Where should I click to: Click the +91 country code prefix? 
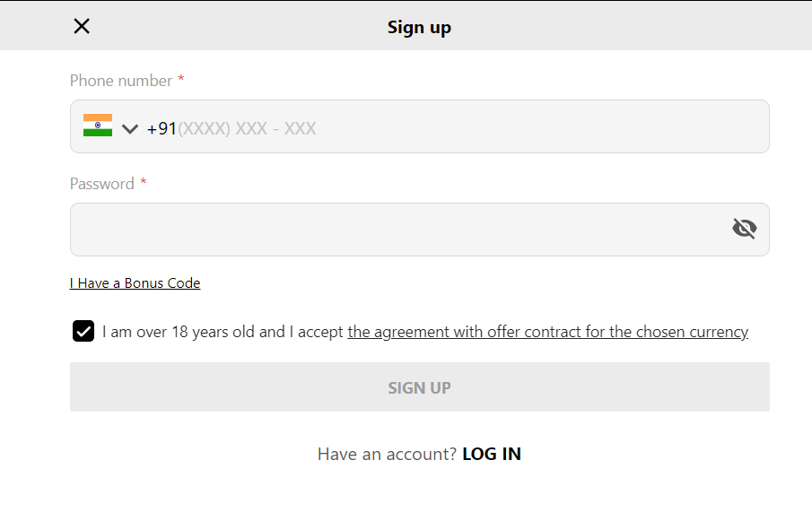point(162,128)
